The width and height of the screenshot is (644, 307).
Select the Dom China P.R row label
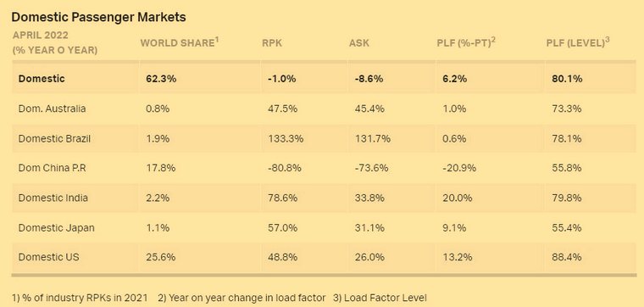pyautogui.click(x=53, y=168)
